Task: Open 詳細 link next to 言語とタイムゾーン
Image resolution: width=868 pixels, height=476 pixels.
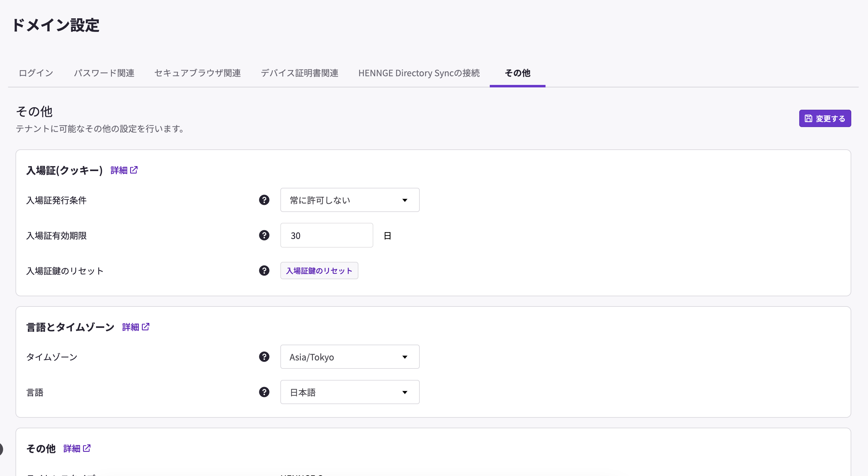Action: pyautogui.click(x=136, y=327)
